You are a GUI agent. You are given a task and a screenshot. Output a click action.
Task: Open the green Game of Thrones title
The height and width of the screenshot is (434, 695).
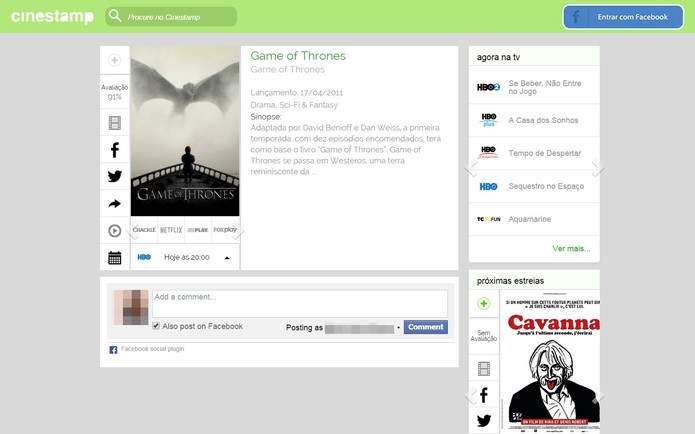298,56
